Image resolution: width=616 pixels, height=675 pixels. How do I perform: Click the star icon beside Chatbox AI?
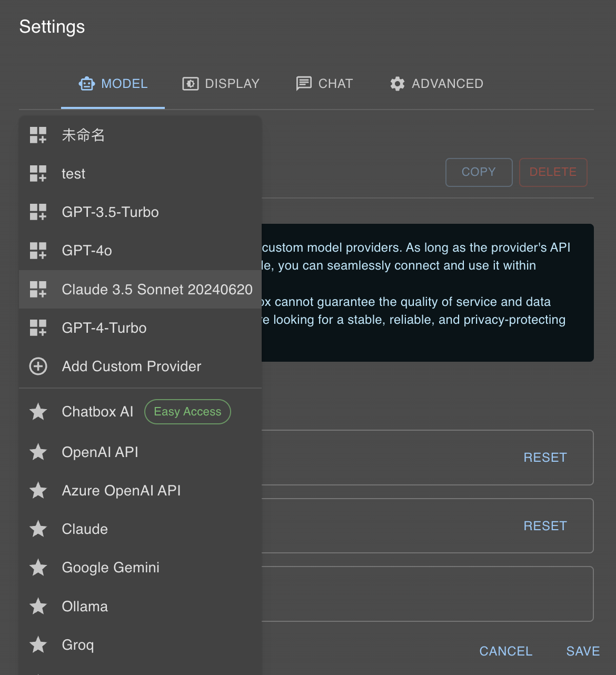(x=38, y=412)
